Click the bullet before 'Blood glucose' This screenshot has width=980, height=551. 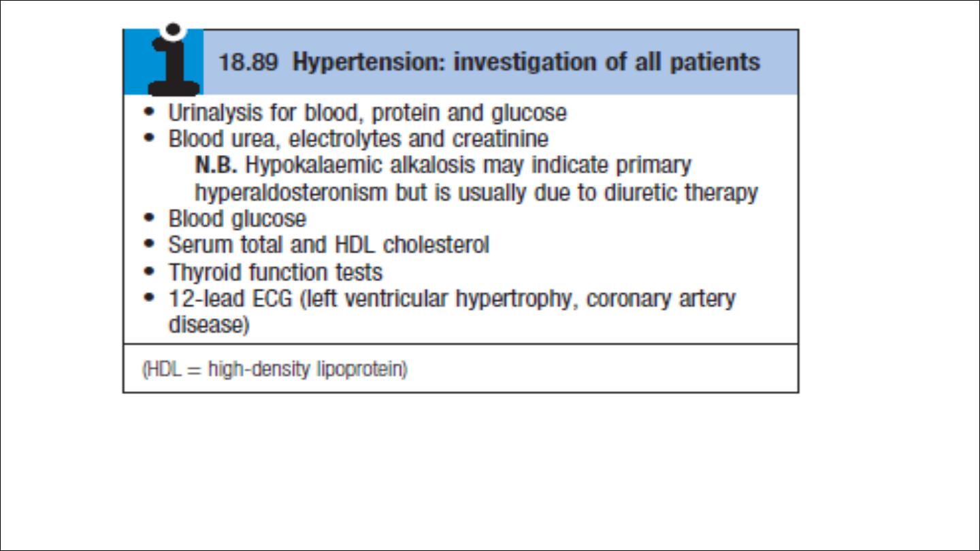[x=150, y=218]
